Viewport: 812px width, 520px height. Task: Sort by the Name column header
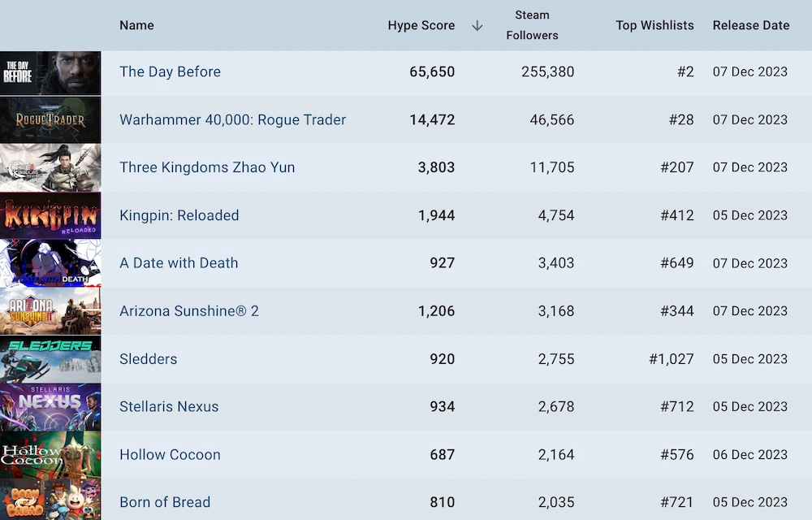coord(136,25)
